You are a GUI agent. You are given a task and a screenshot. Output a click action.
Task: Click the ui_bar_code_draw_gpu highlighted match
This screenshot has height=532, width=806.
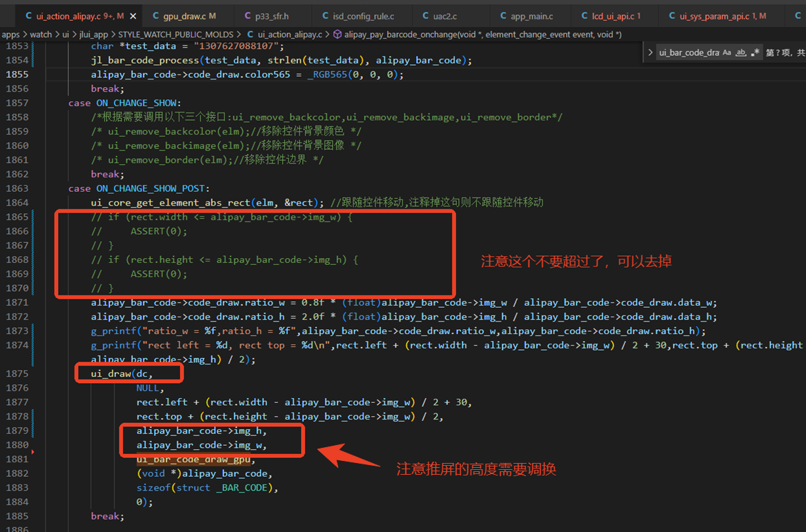(193, 459)
